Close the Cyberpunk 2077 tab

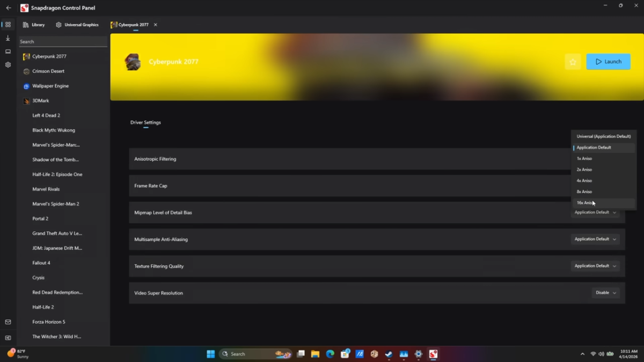click(156, 25)
